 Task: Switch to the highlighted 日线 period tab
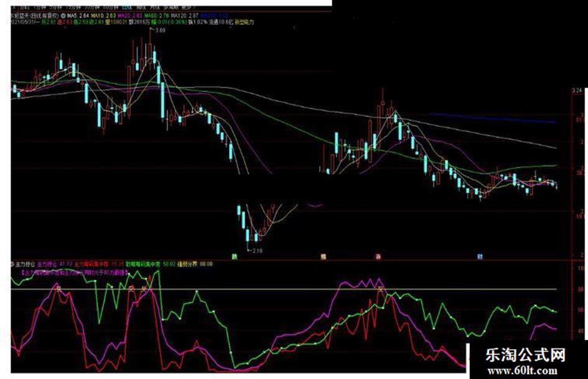pos(127,7)
